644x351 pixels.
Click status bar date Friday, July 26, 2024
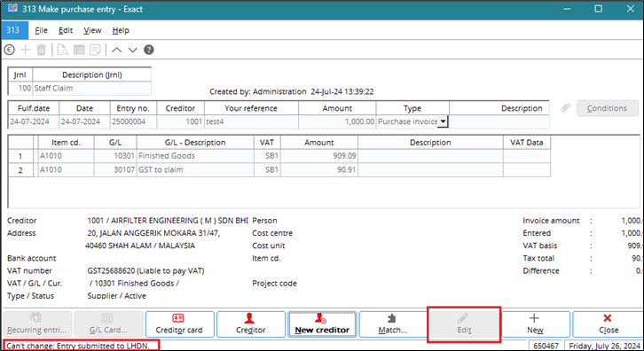(605, 346)
